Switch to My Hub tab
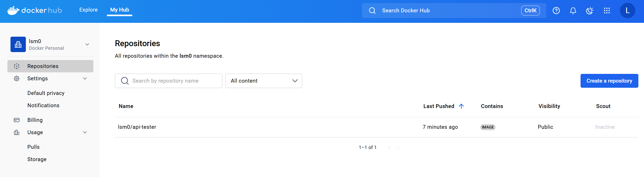This screenshot has width=644, height=177. point(119,10)
